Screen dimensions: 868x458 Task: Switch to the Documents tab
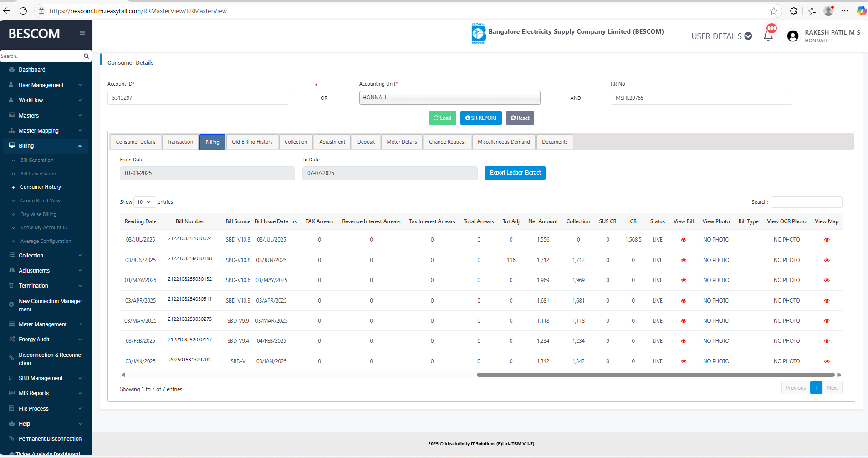click(x=555, y=142)
